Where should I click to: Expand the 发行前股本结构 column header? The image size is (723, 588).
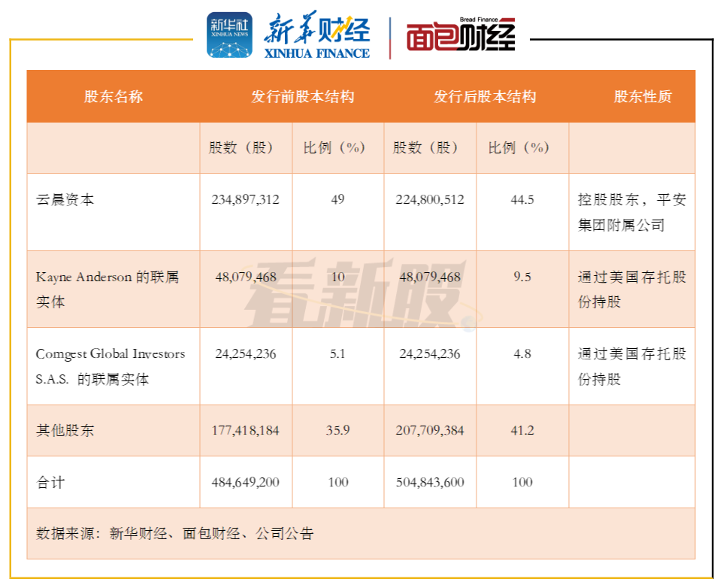pyautogui.click(x=304, y=96)
